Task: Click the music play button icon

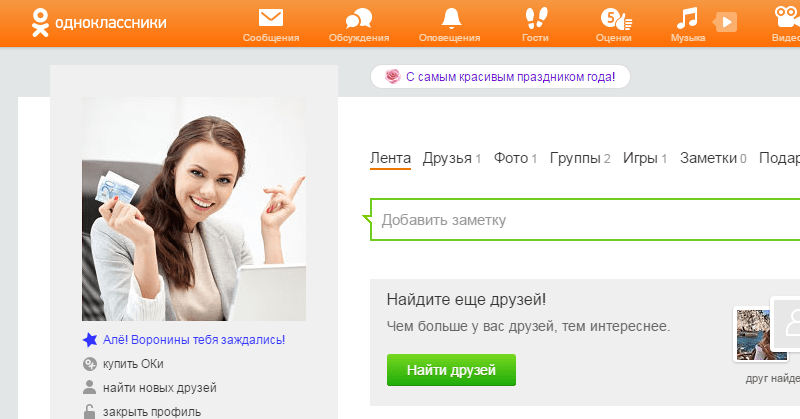Action: [x=726, y=21]
